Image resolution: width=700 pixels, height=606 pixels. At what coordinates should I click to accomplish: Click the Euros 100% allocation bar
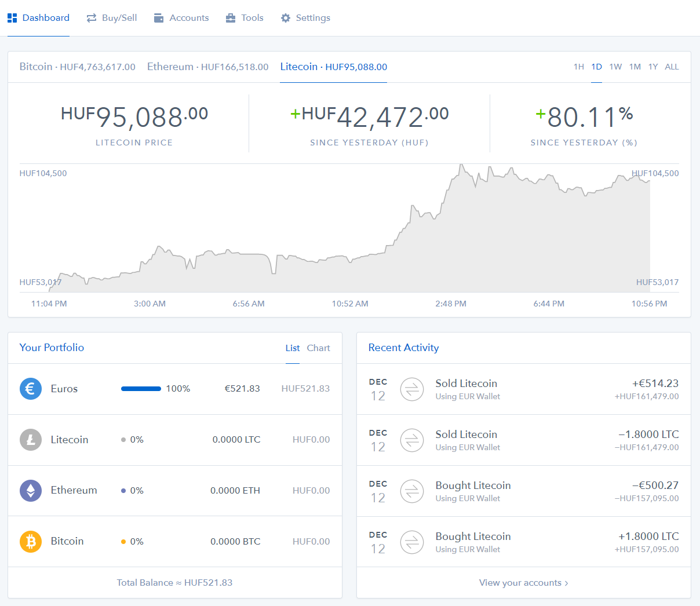coord(141,389)
